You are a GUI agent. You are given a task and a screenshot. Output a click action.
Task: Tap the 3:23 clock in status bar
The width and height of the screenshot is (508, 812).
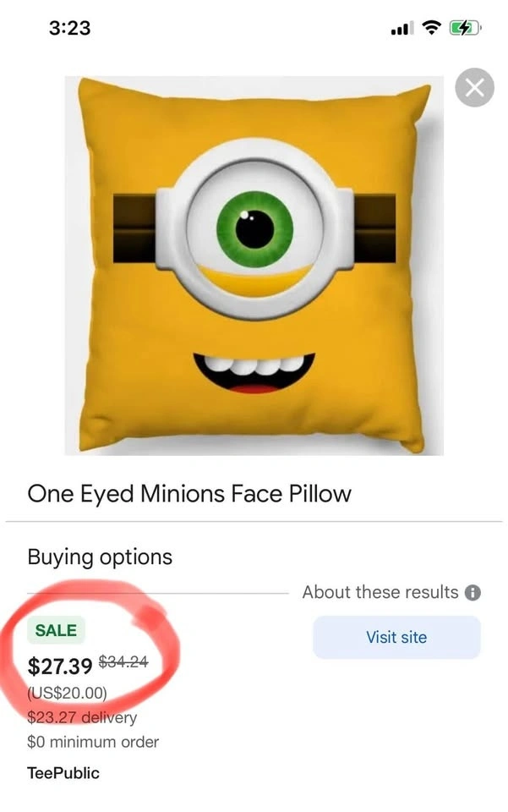[x=69, y=28]
